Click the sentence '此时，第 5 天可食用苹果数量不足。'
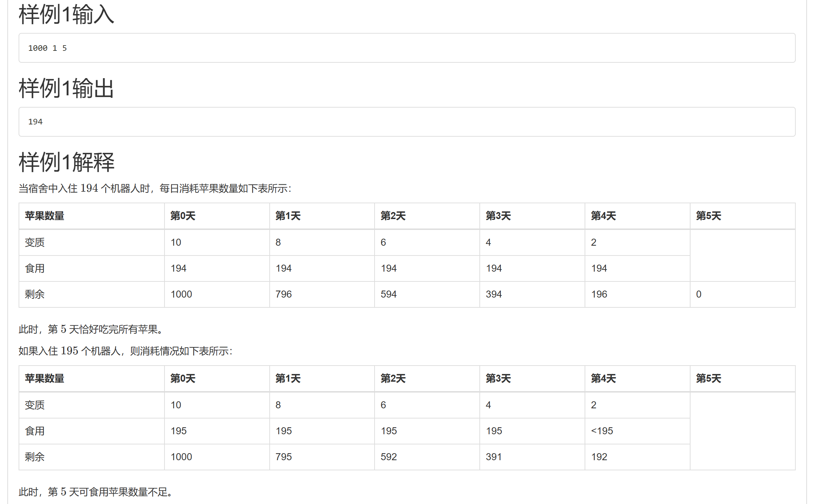The width and height of the screenshot is (815, 504). tap(95, 492)
